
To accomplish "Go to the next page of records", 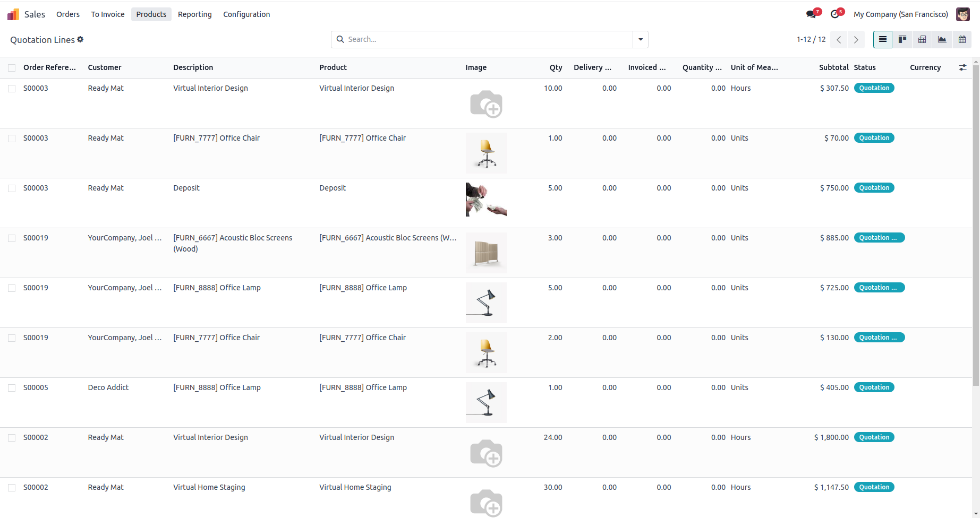I will tap(856, 39).
